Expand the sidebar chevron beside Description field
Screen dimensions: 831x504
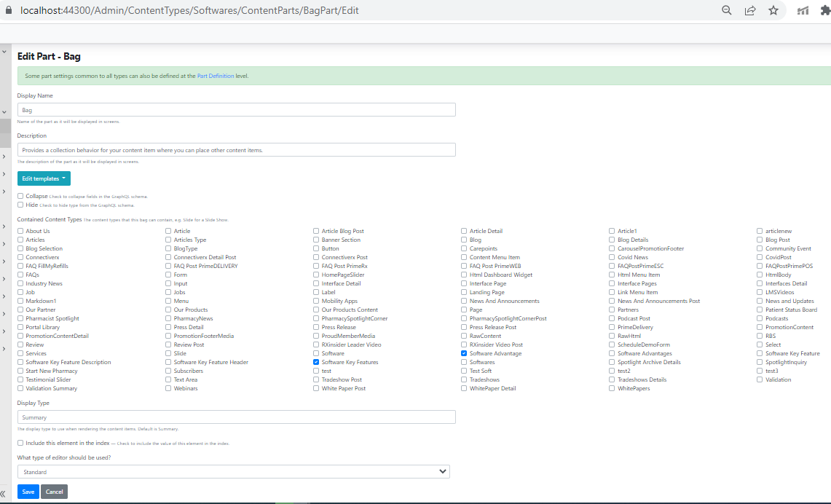click(x=4, y=157)
